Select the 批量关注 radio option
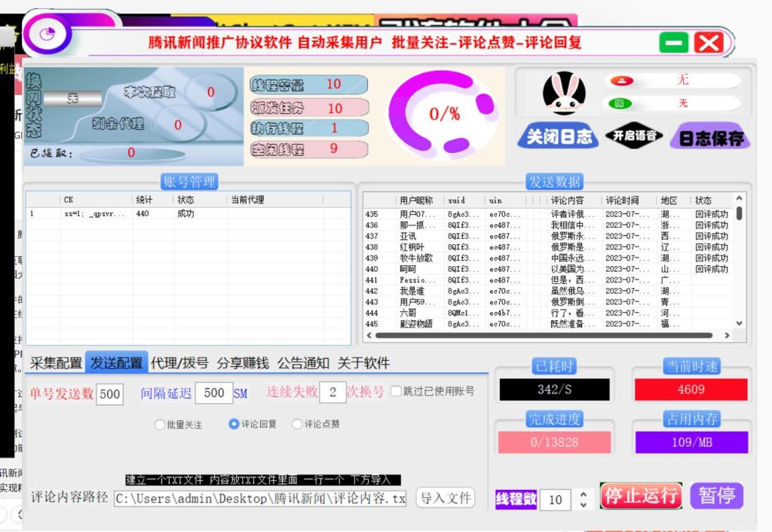Image resolution: width=772 pixels, height=532 pixels. [x=160, y=424]
